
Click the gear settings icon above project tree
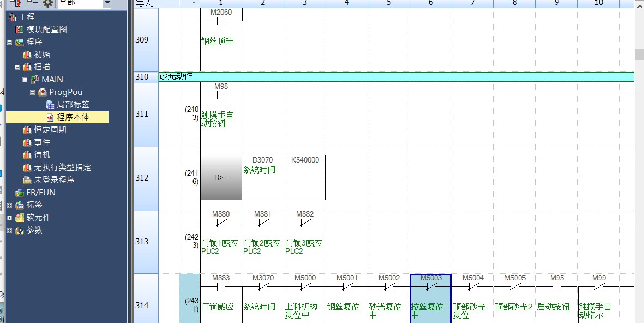click(x=49, y=3)
